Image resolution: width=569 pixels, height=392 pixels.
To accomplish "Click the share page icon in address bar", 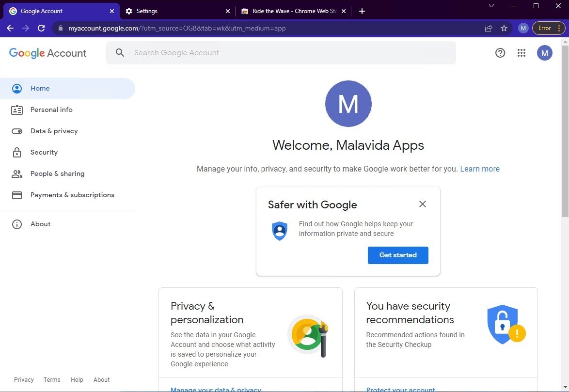I will [x=489, y=28].
